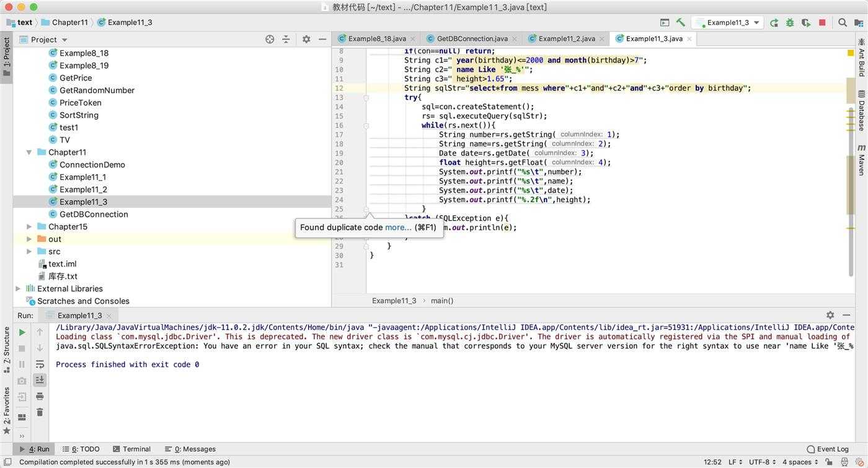Screen dimensions: 868x468
Task: Click the 4: Run tool window tab
Action: [x=34, y=449]
